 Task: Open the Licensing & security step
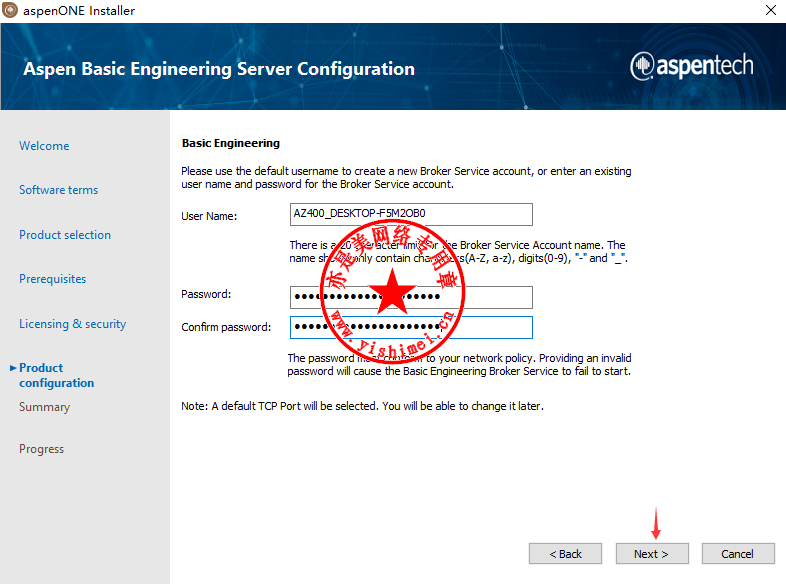(73, 324)
